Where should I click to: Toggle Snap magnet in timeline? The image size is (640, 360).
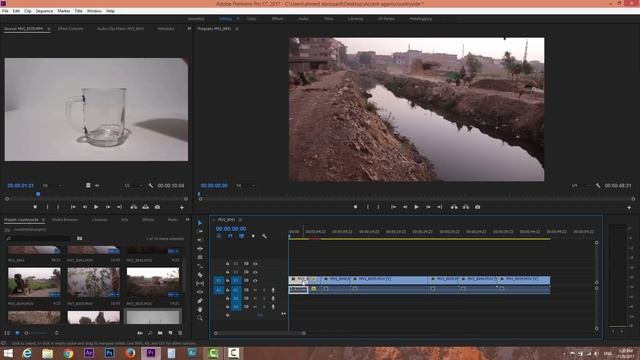[230, 236]
